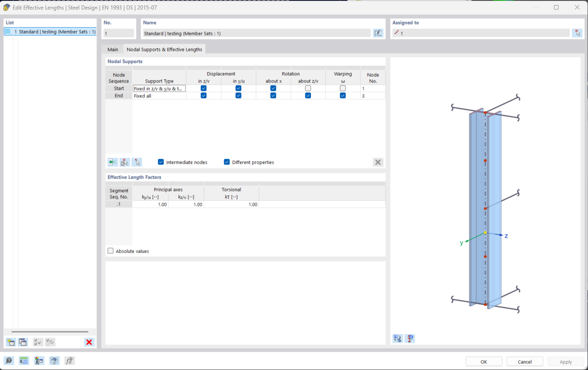Check Start row warping ω checkbox

[x=343, y=88]
